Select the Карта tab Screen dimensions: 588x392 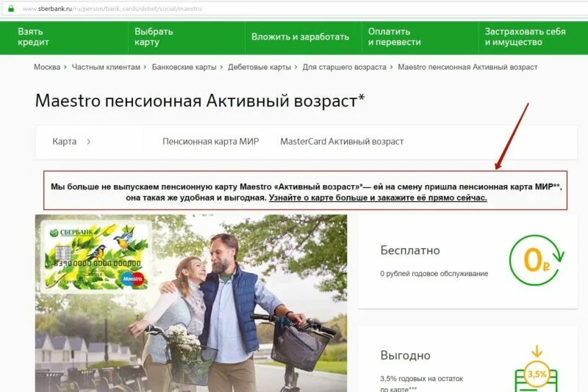click(x=65, y=142)
